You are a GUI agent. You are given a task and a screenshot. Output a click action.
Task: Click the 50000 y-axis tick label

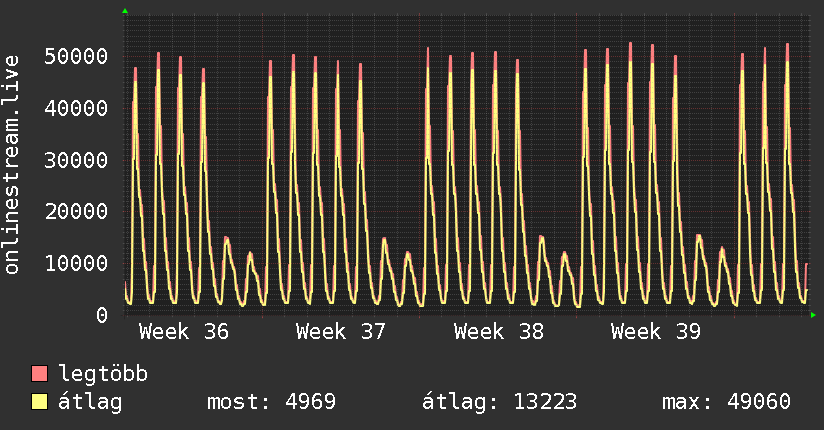(x=76, y=56)
